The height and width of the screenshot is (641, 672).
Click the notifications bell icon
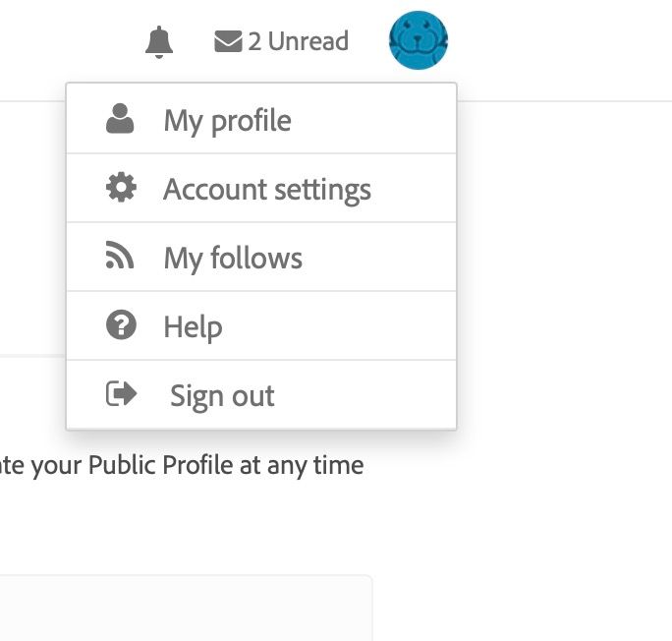[159, 42]
